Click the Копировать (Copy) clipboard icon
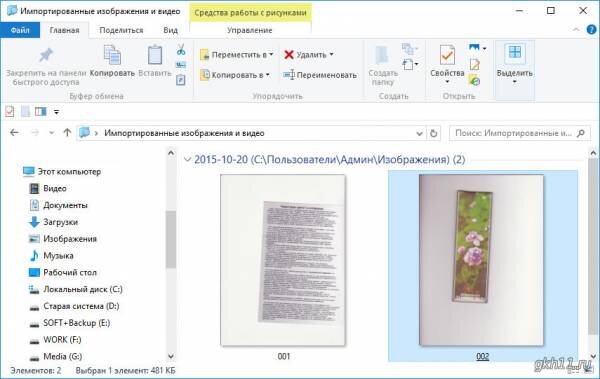Screen dimensions: 600x379 [x=112, y=55]
